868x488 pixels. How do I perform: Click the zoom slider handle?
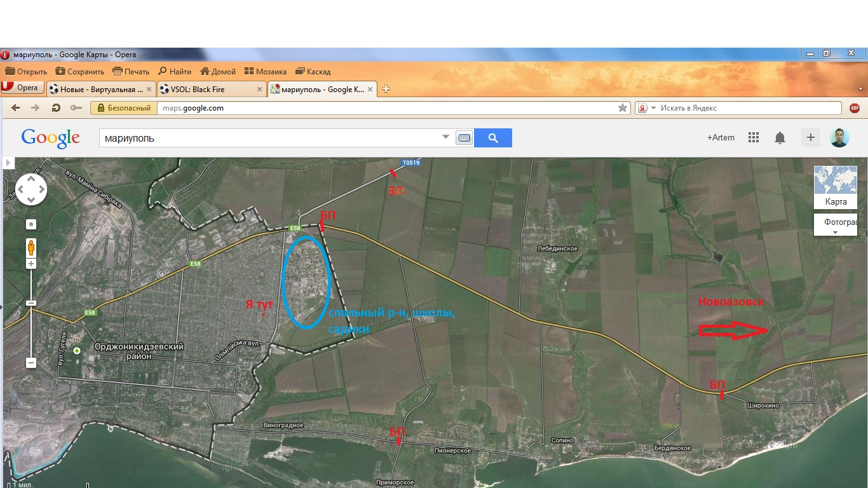pos(31,303)
